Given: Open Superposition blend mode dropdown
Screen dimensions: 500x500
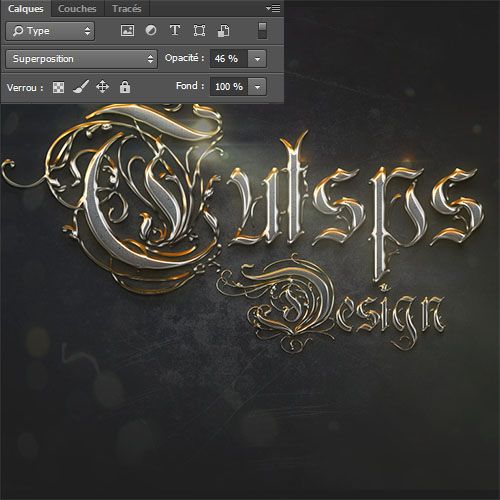Looking at the screenshot, I should click(81, 59).
